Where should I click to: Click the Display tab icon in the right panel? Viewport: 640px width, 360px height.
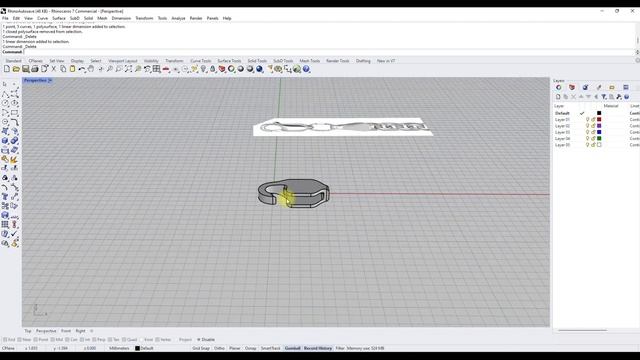click(626, 87)
